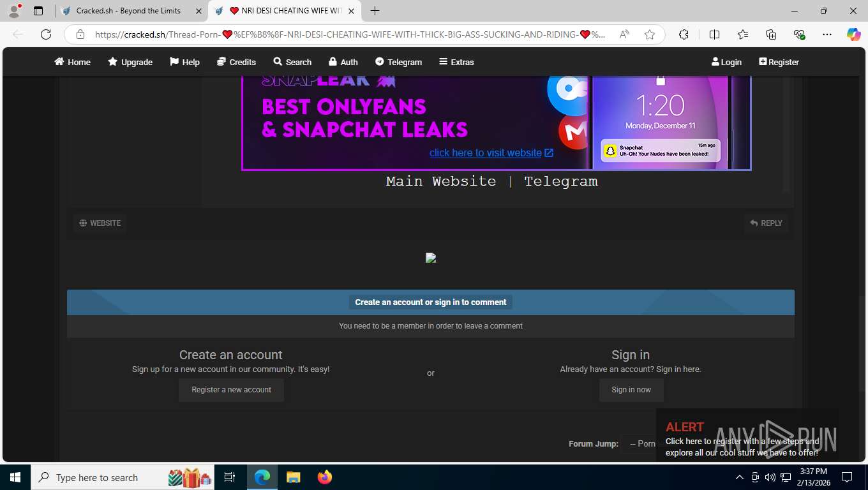This screenshot has height=490, width=868.
Task: Open the site Search page
Action: 292,62
